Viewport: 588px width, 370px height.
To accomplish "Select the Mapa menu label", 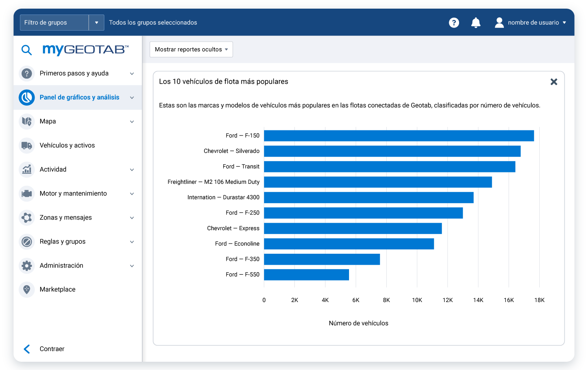I will coord(48,121).
